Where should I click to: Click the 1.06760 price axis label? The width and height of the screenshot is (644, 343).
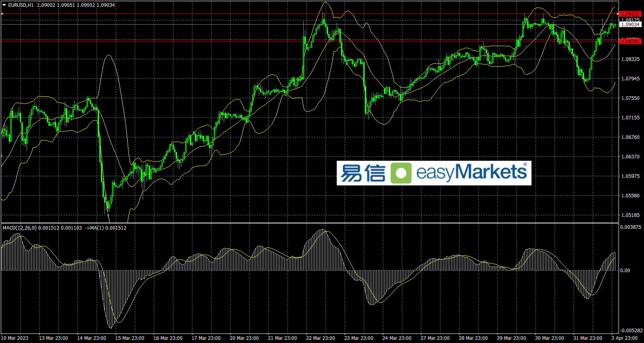(630, 137)
